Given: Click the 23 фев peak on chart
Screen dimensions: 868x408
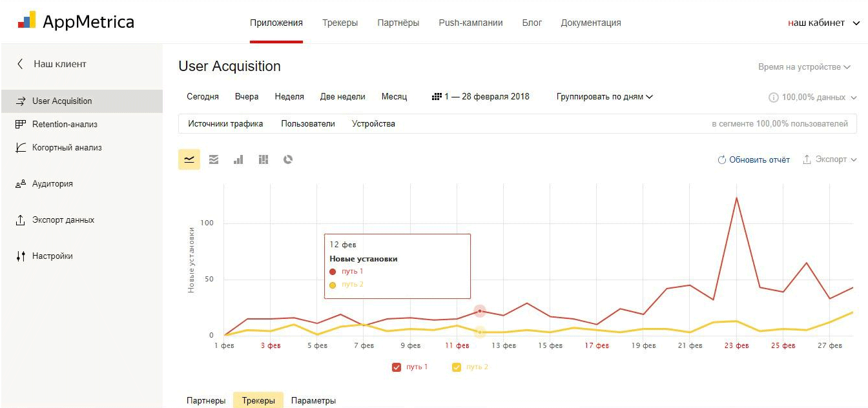Looking at the screenshot, I should coord(736,198).
